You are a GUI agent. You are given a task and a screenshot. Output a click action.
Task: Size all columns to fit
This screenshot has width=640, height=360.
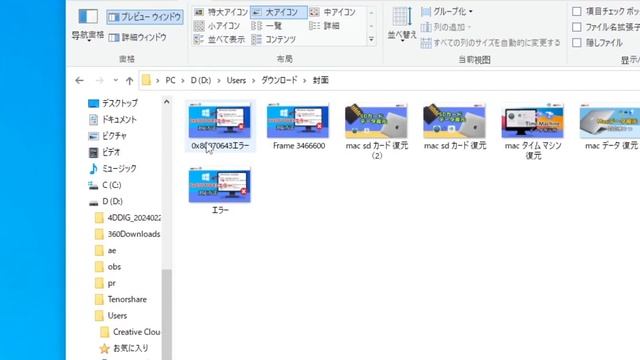[x=491, y=42]
